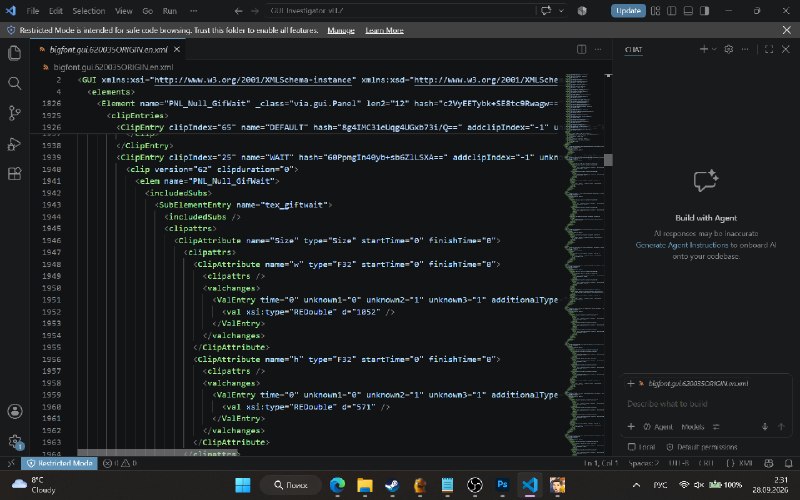Click the Manage link in Restricted Mode banner
The height and width of the screenshot is (500, 800).
pos(341,30)
